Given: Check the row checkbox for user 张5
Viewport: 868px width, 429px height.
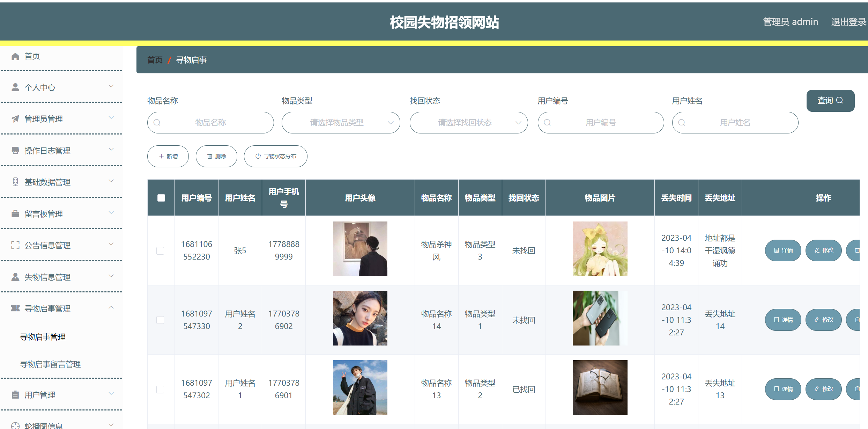Looking at the screenshot, I should (161, 250).
